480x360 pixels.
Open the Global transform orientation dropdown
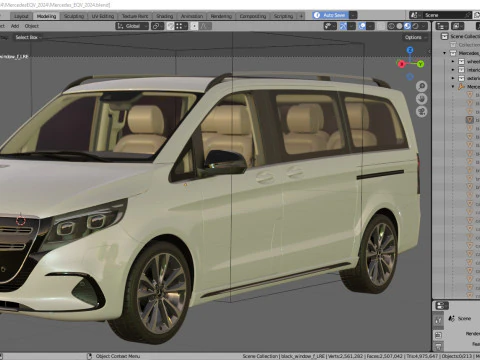click(x=132, y=26)
